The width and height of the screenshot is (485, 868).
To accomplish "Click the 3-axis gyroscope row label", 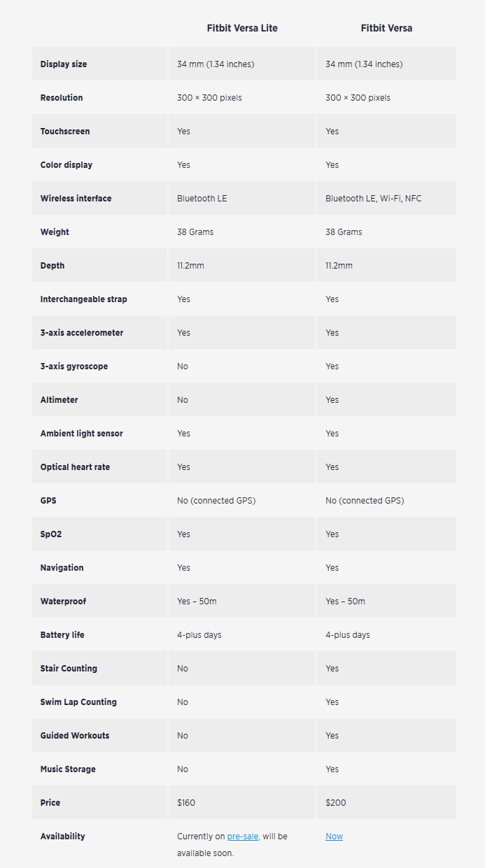I will (74, 367).
